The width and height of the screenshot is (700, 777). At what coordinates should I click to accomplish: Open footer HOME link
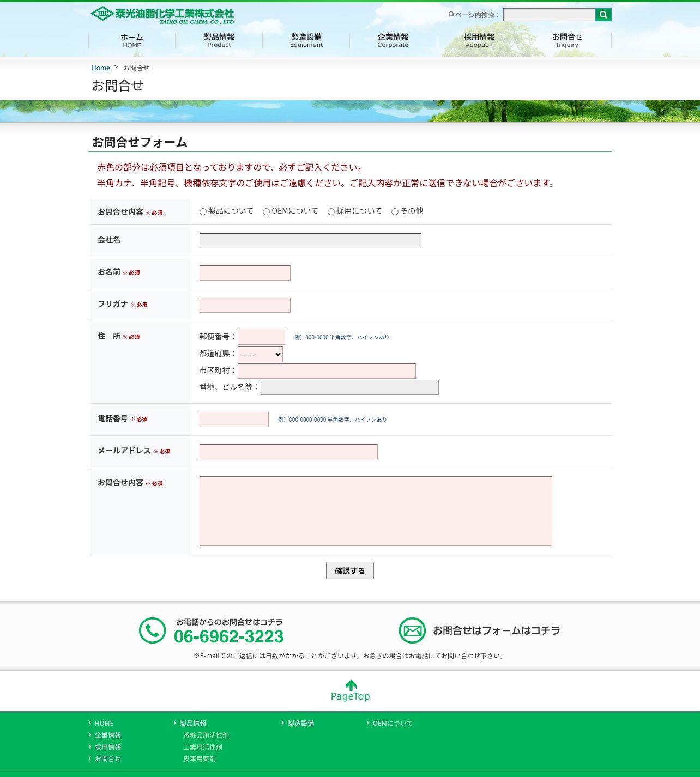click(104, 724)
